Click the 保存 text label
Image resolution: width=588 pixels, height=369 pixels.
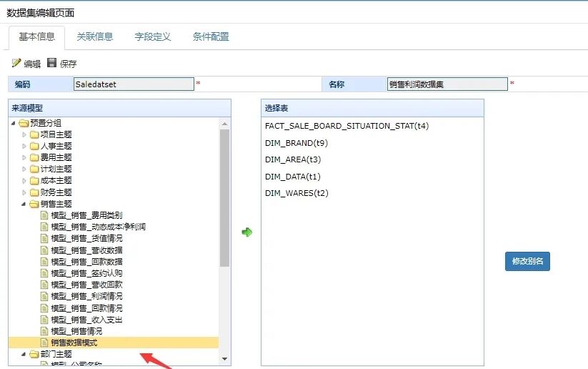(x=69, y=64)
